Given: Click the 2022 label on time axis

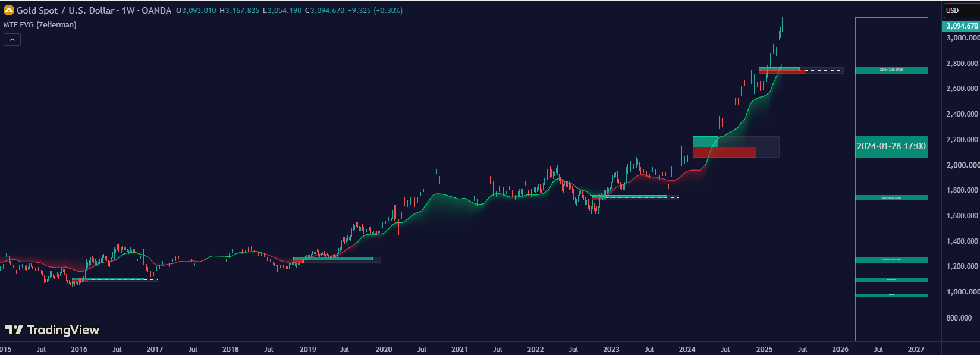Looking at the screenshot, I should (x=535, y=350).
